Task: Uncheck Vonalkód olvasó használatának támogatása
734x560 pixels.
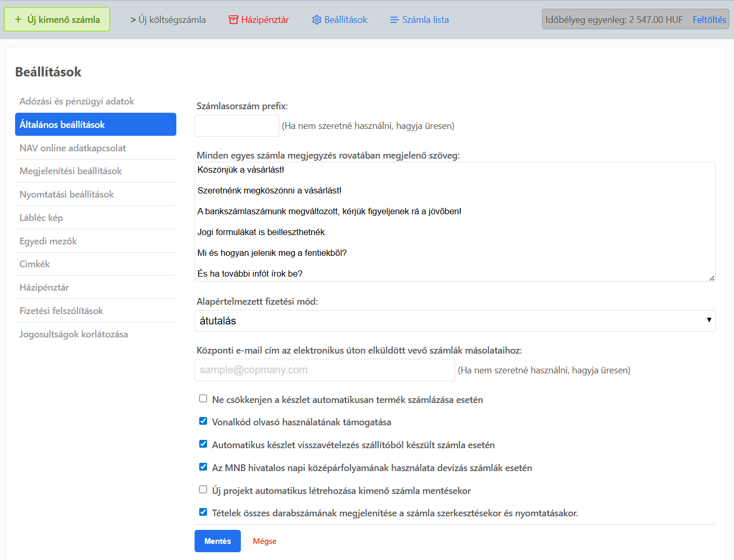Action: [203, 421]
